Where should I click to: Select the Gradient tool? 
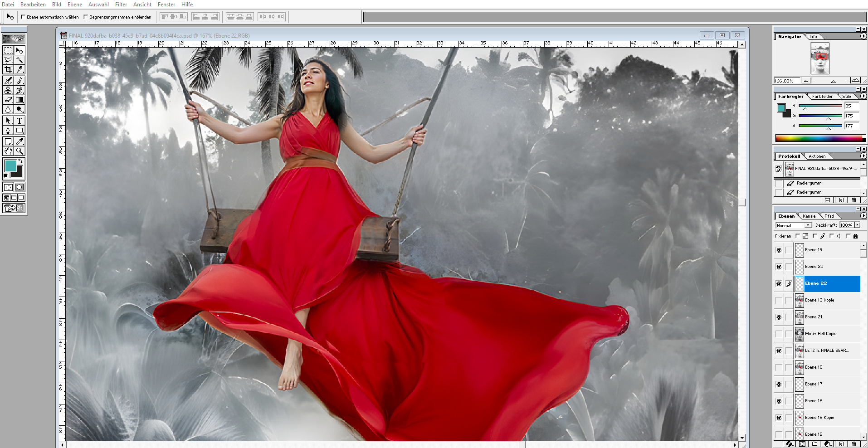[20, 100]
